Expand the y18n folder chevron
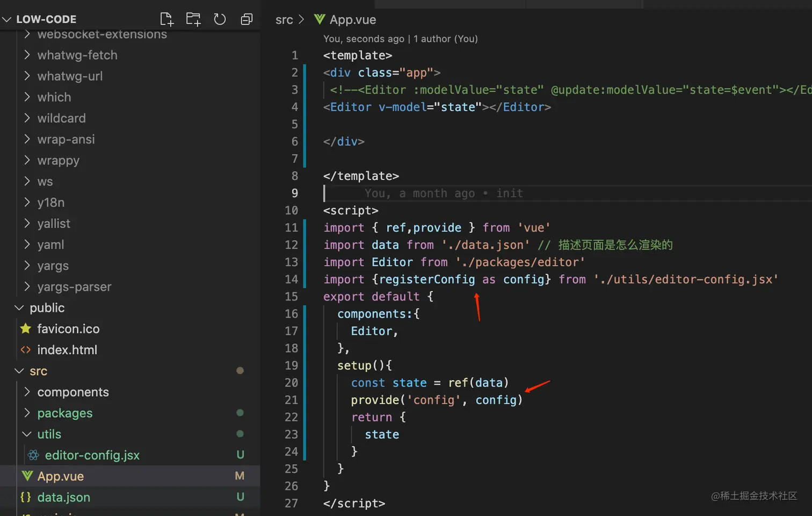Viewport: 812px width, 516px height. point(27,202)
